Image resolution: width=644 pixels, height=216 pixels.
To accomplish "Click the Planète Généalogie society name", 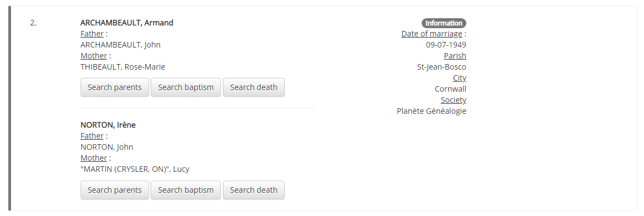I will tap(432, 111).
